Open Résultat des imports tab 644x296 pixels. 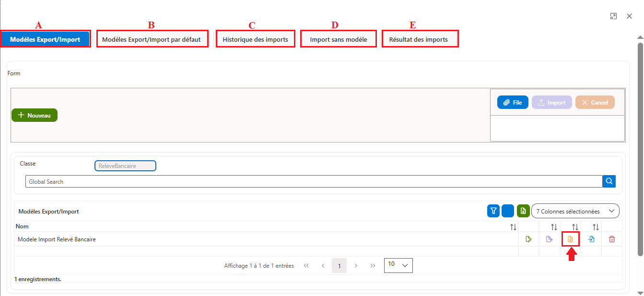[x=419, y=39]
